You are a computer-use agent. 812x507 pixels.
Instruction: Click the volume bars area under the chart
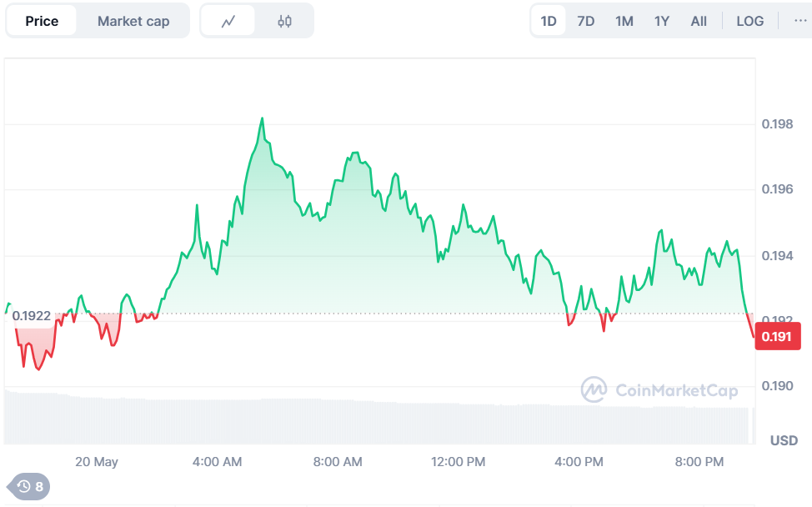click(375, 421)
